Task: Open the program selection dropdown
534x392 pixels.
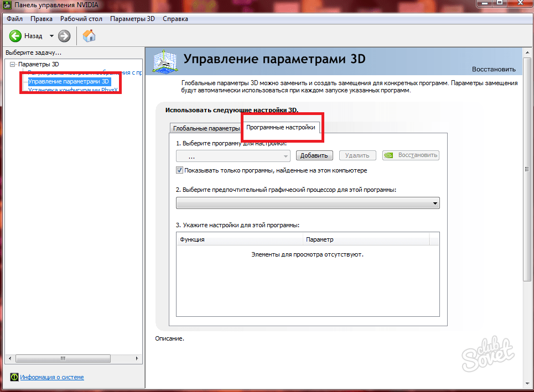Action: point(233,156)
